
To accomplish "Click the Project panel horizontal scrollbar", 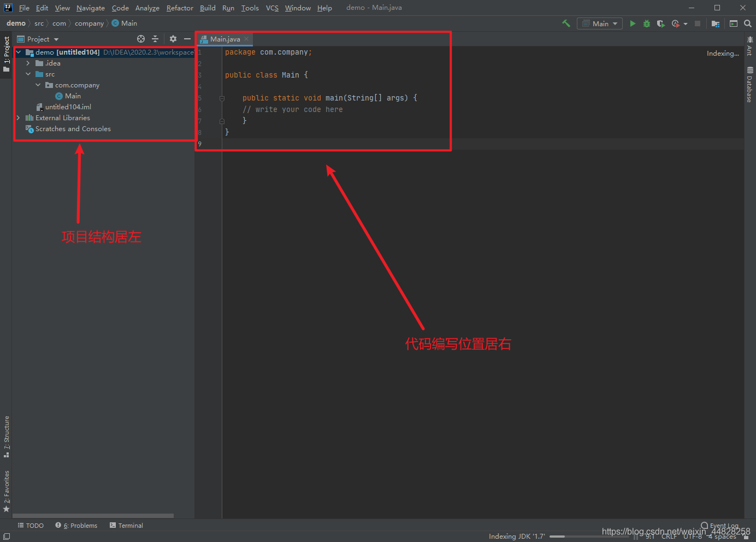I will [x=93, y=516].
